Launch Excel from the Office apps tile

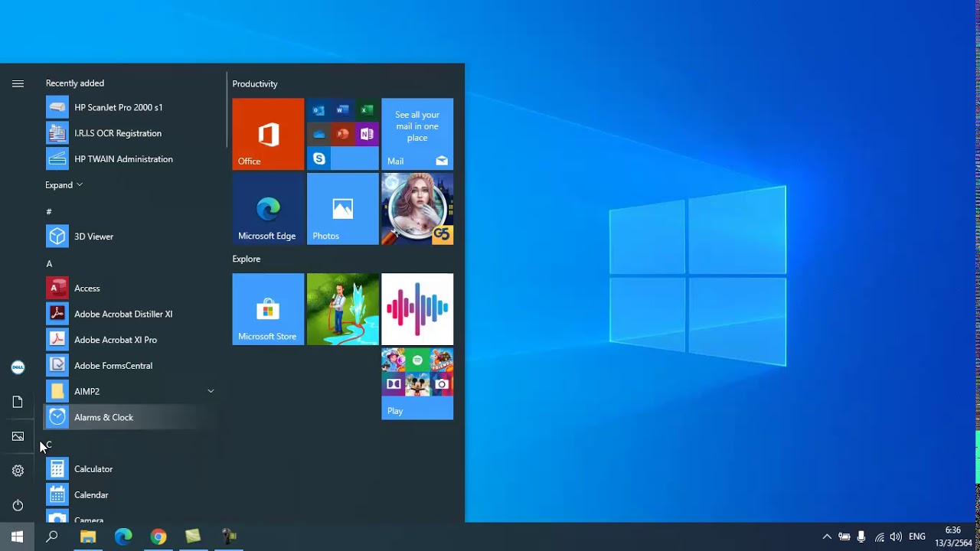[x=367, y=110]
